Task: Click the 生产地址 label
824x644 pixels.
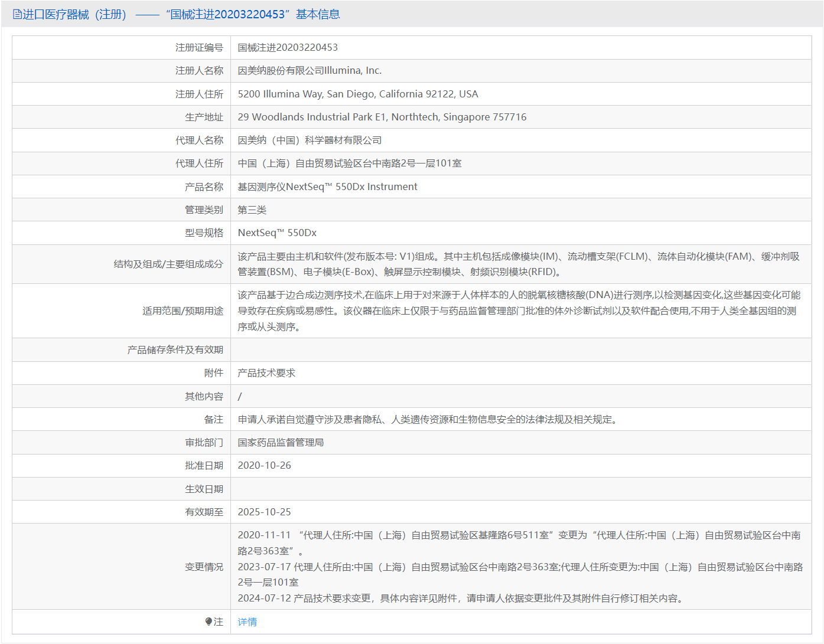Action: 204,117
